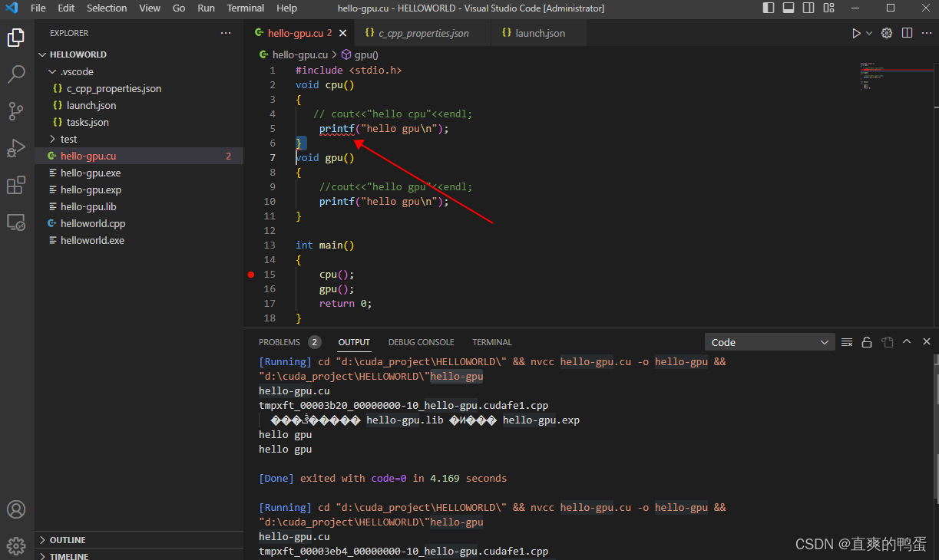This screenshot has width=939, height=560.
Task: Toggle auto scrolling lock in Output panel
Action: coord(867,342)
